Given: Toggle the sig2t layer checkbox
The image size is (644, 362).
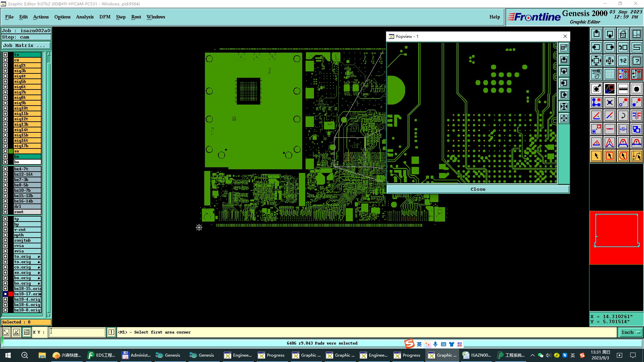Looking at the screenshot, I should (x=5, y=65).
